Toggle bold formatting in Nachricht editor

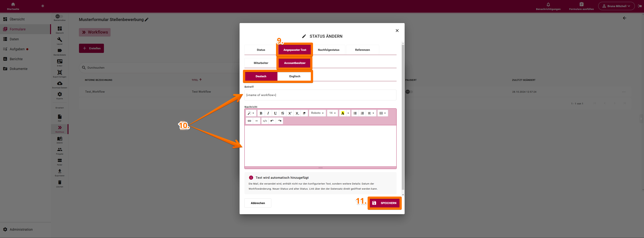click(261, 113)
